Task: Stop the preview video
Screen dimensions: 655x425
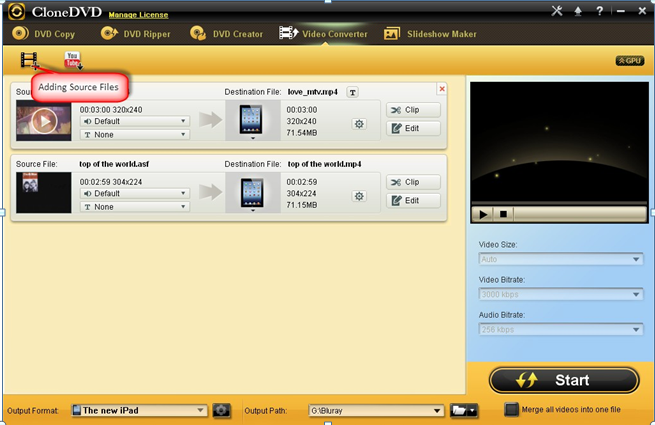Action: point(503,214)
